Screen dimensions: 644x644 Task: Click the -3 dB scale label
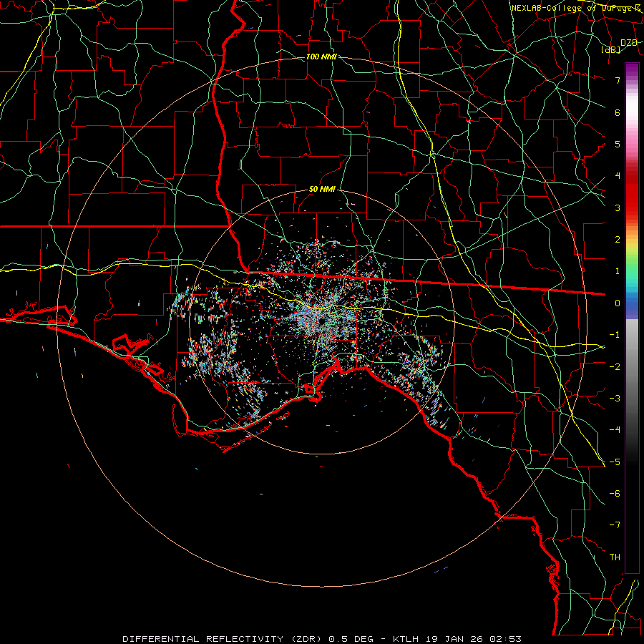615,399
